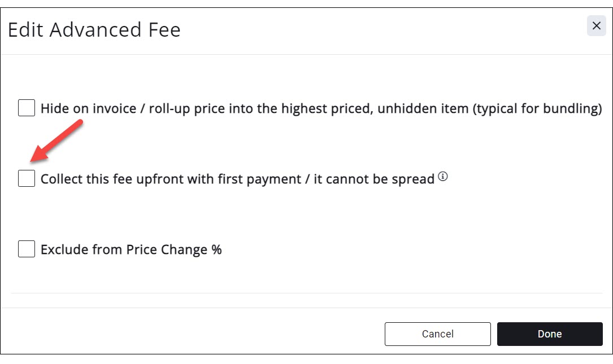Image resolution: width=613 pixels, height=364 pixels.
Task: Click the red arrow annotation
Action: (x=56, y=144)
